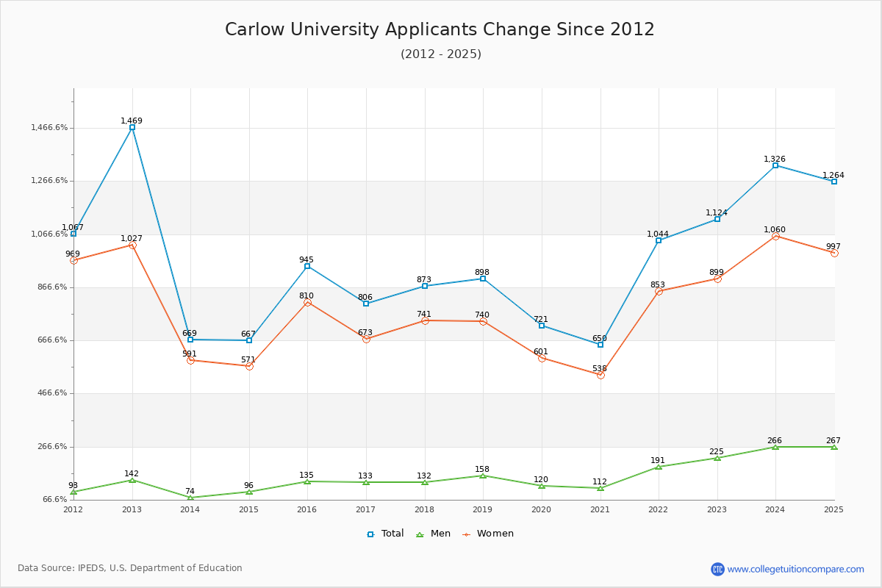Click the Men 2016 data point labeled 135
Screen dimensions: 882x588
coord(307,481)
